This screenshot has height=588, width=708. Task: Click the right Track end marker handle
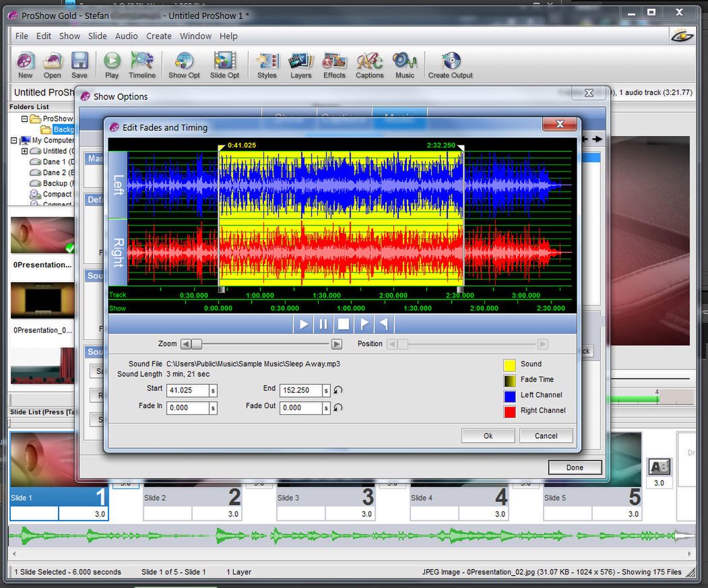tap(459, 290)
